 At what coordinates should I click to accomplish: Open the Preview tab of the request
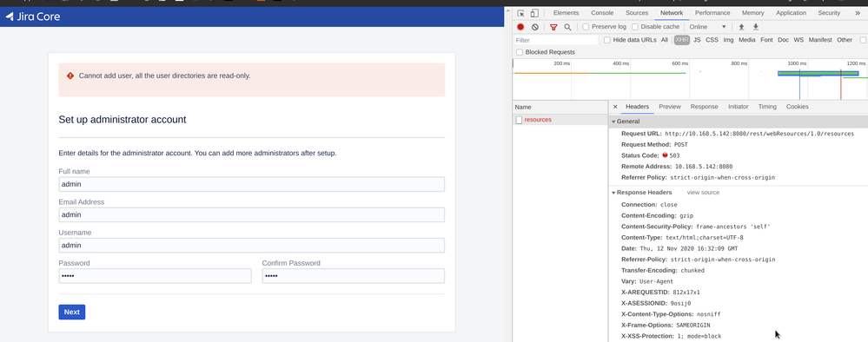click(670, 107)
